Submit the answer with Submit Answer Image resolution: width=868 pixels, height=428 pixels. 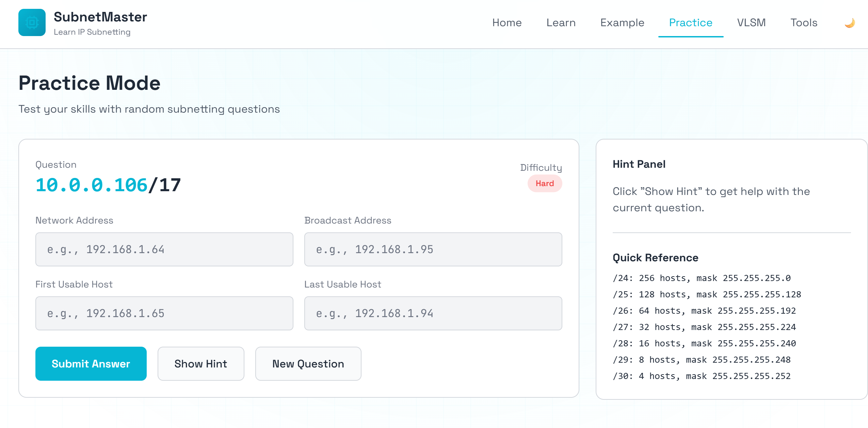click(x=91, y=364)
